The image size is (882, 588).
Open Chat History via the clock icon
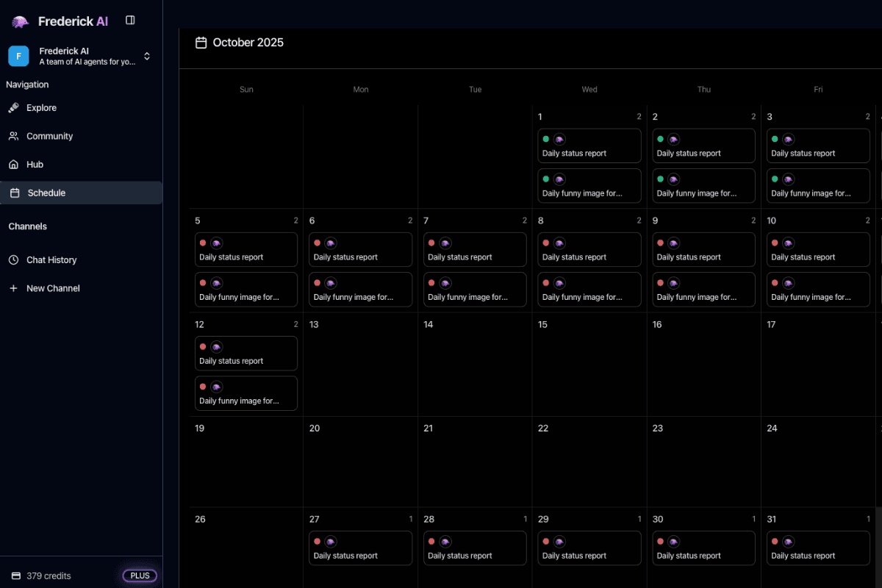(15, 259)
